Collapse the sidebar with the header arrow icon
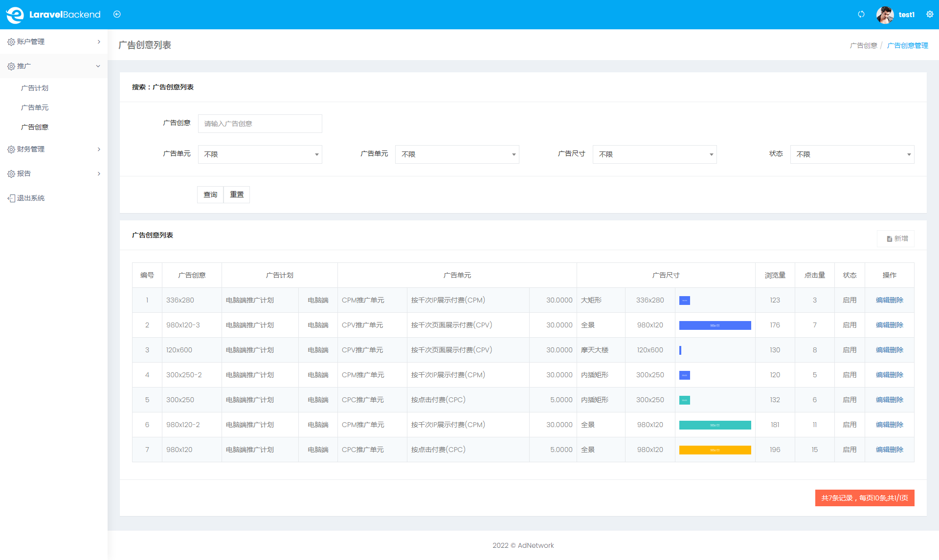The image size is (939, 560). pos(117,14)
